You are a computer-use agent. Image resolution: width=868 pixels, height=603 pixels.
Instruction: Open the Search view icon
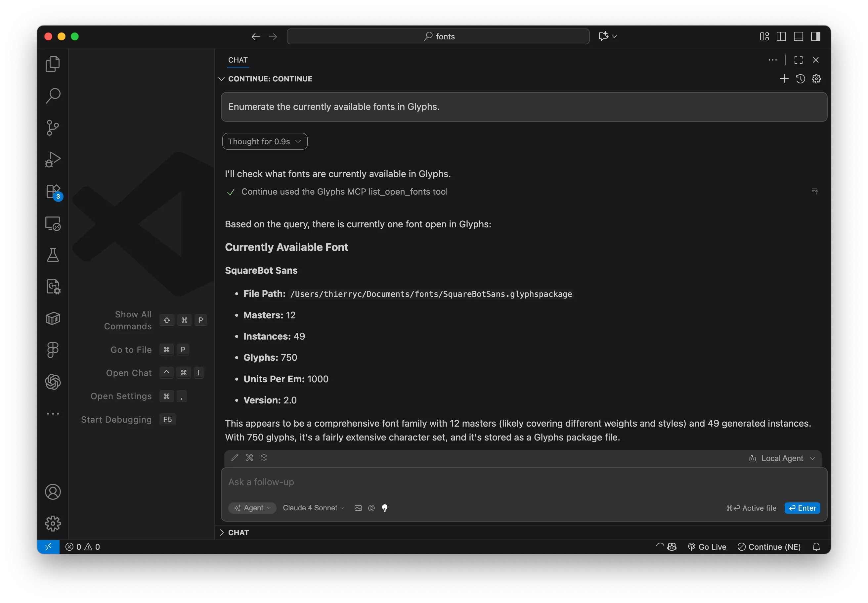click(53, 96)
